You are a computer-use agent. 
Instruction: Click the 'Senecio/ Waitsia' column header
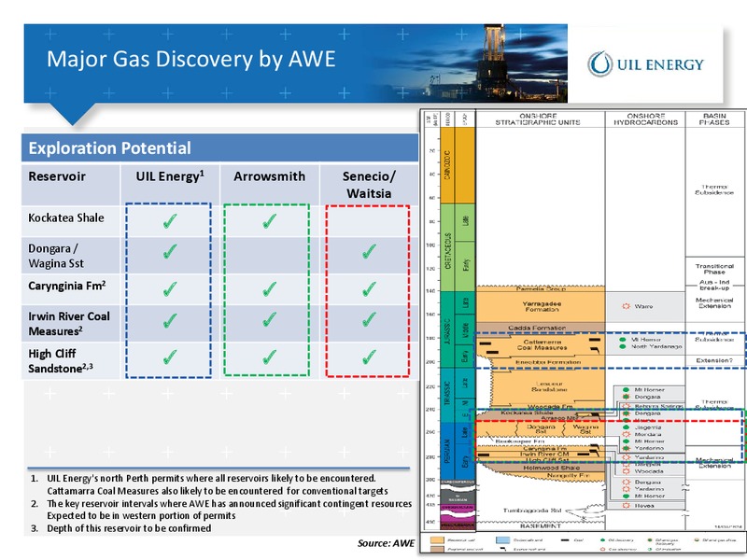point(369,185)
